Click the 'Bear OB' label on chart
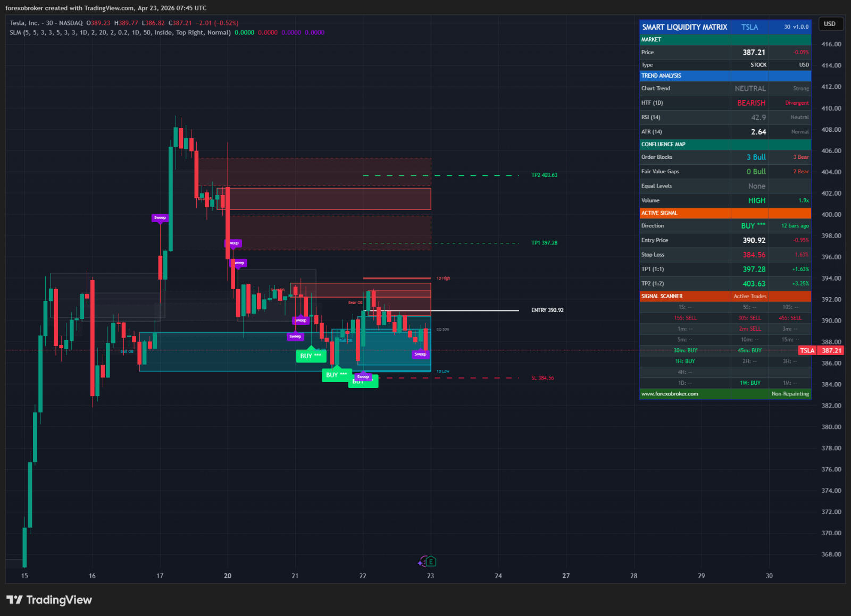The height and width of the screenshot is (616, 851). tap(355, 303)
